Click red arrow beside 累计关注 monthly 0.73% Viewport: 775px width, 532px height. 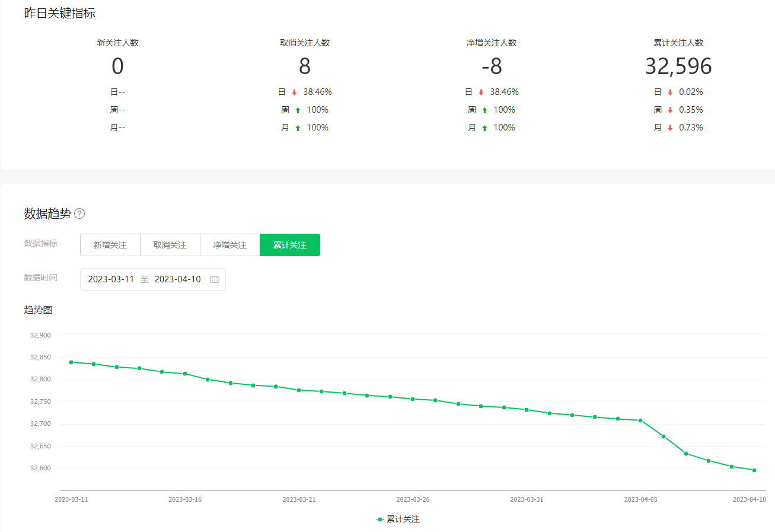click(670, 128)
